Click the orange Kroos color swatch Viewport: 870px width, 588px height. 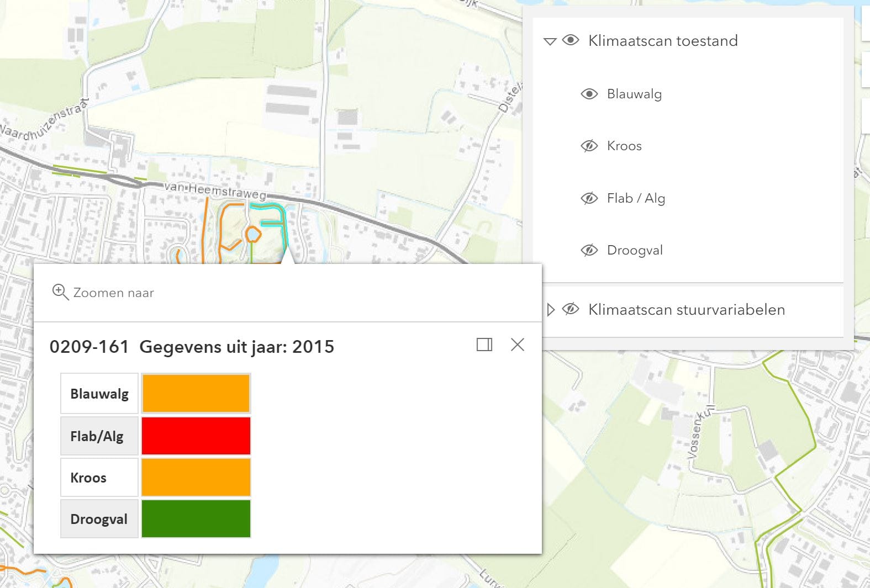[196, 477]
